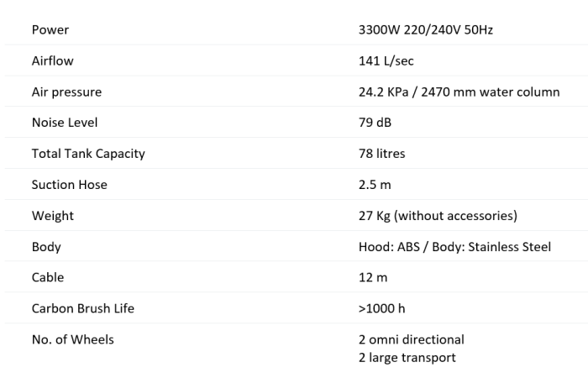Select the 27 Kg without accessories text
The height and width of the screenshot is (378, 588).
[438, 216]
